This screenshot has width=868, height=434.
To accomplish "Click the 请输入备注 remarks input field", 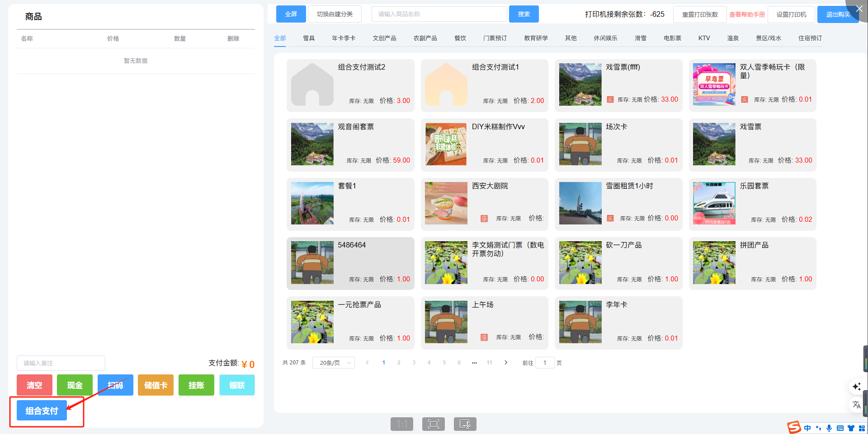I will click(x=61, y=363).
